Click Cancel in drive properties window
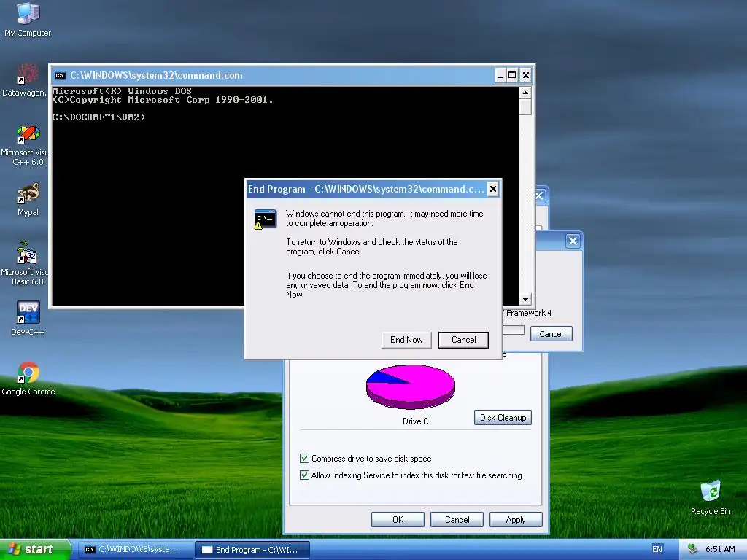Viewport: 747px width, 560px height. [457, 519]
